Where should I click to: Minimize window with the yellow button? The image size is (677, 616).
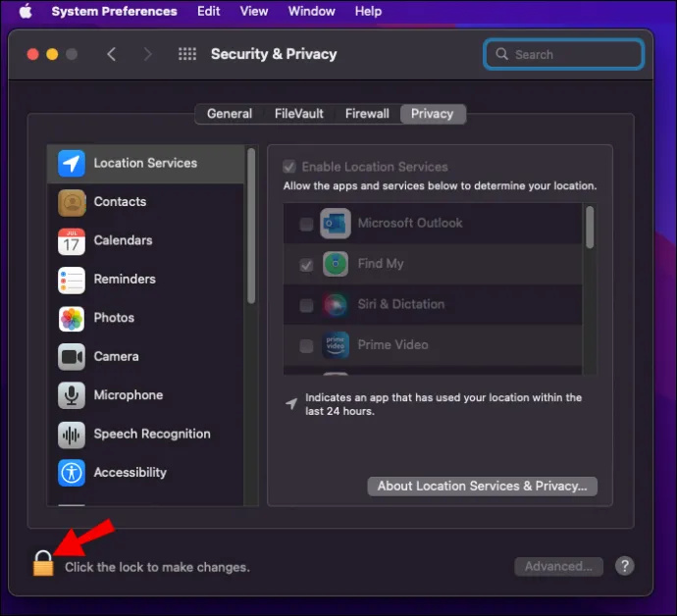[52, 54]
